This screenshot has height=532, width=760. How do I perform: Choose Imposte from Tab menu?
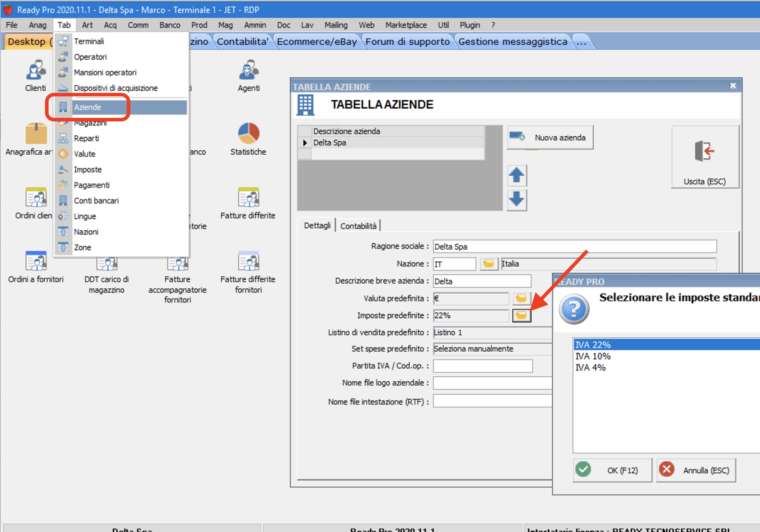pos(88,169)
